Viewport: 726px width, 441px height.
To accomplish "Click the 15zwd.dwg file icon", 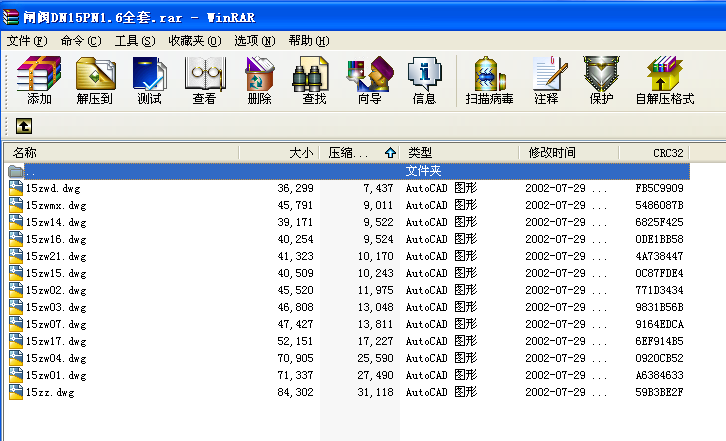I will [16, 188].
